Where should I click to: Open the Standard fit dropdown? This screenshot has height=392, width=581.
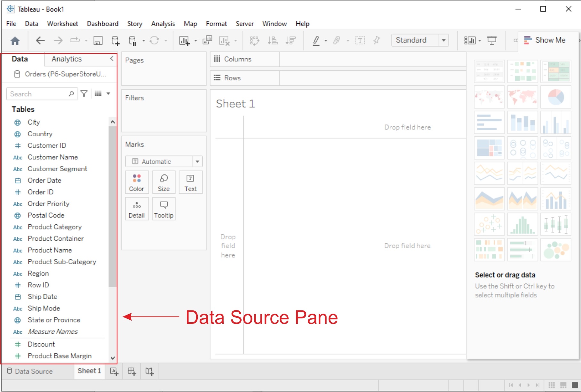420,40
